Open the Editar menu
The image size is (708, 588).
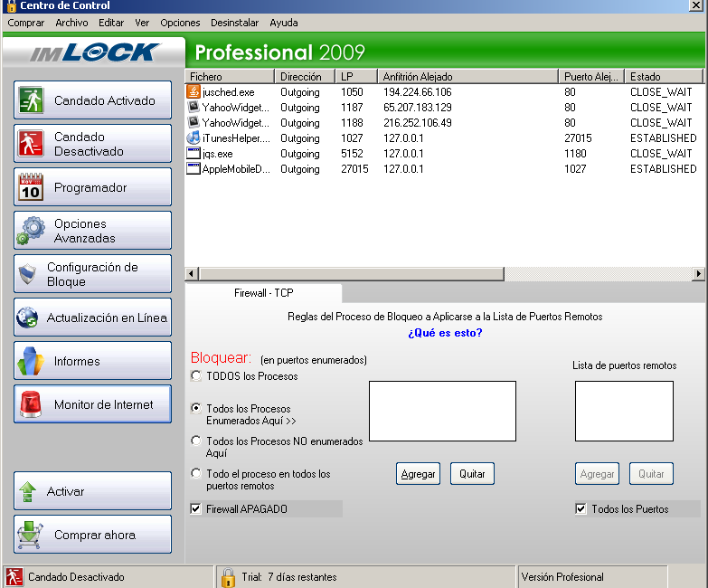111,23
